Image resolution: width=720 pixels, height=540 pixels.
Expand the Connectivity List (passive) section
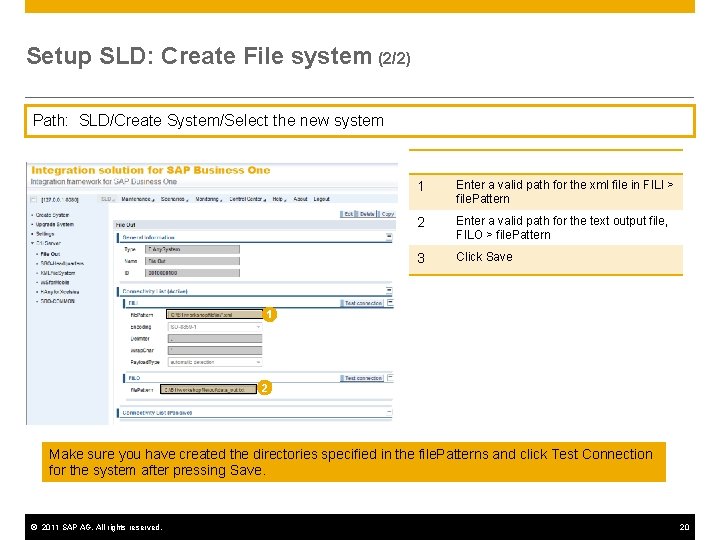pos(389,412)
